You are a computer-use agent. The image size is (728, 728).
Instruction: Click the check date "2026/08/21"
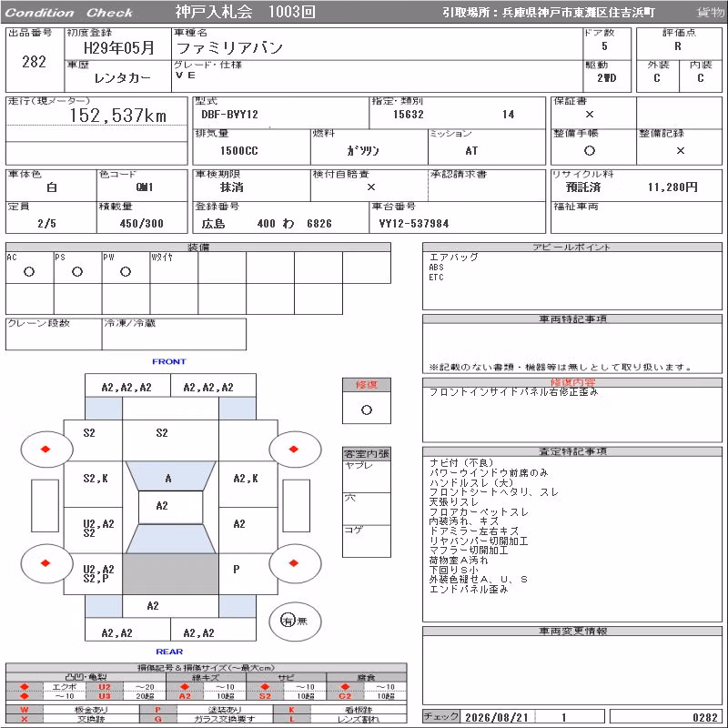tap(497, 717)
